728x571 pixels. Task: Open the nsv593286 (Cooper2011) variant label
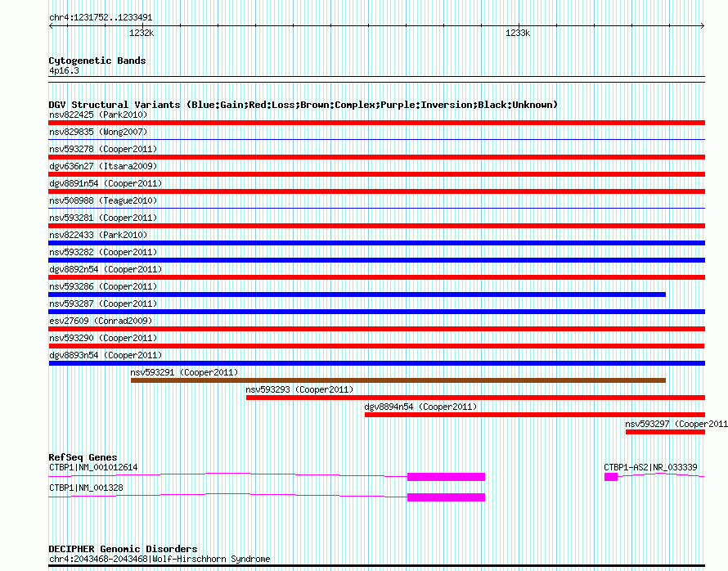(103, 286)
